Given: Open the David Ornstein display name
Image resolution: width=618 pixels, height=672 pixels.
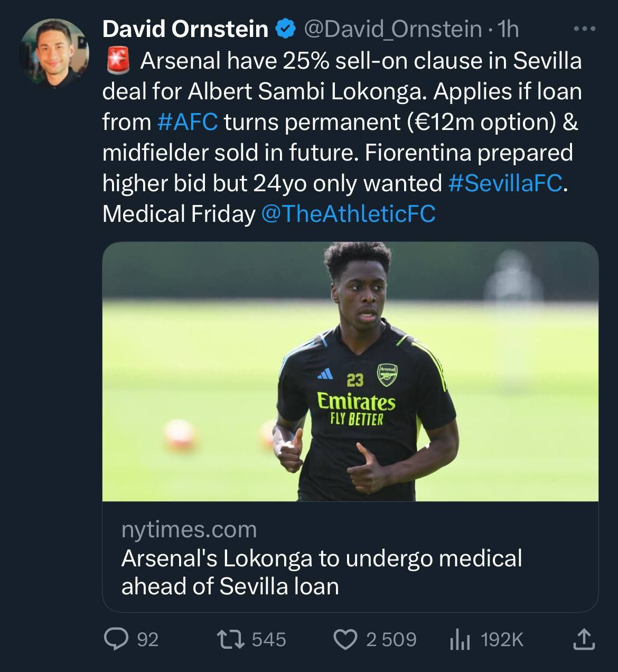Looking at the screenshot, I should (x=185, y=29).
